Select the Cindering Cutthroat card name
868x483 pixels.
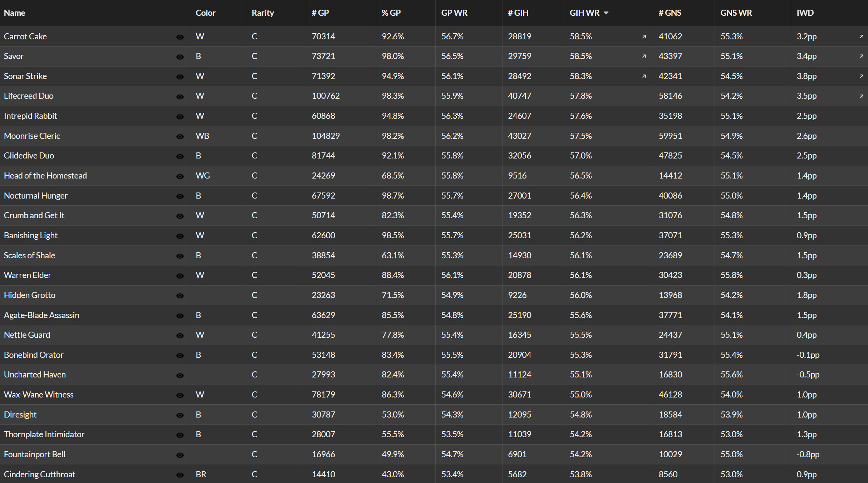(x=40, y=474)
